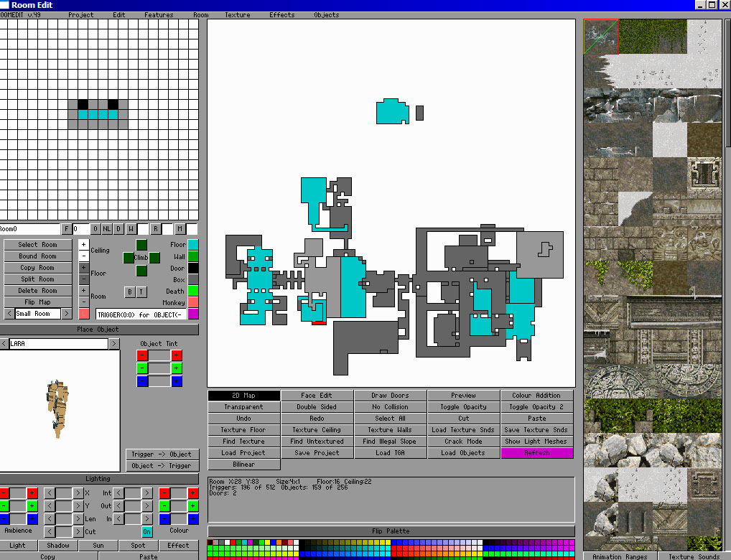Select the red-outlined snow texture thumbnail
Screen dimensions: 731x560
point(601,37)
